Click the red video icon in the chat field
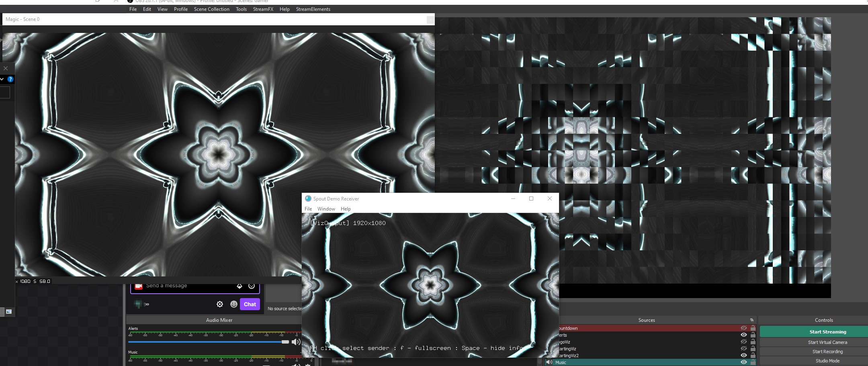The height and width of the screenshot is (366, 868). point(139,286)
